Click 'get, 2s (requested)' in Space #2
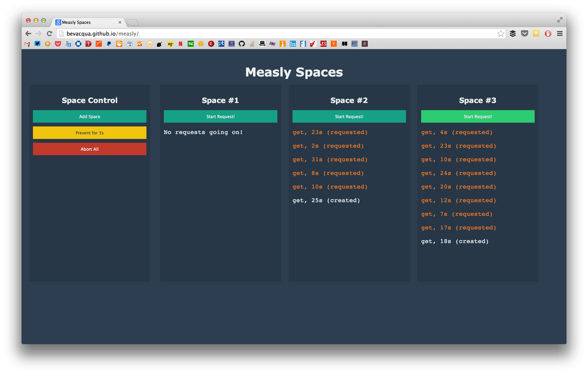The image size is (588, 374). (328, 146)
